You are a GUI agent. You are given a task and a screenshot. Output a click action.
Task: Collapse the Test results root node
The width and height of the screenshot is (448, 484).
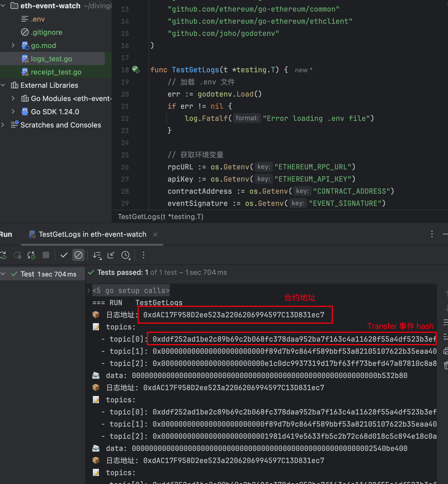click(x=3, y=274)
